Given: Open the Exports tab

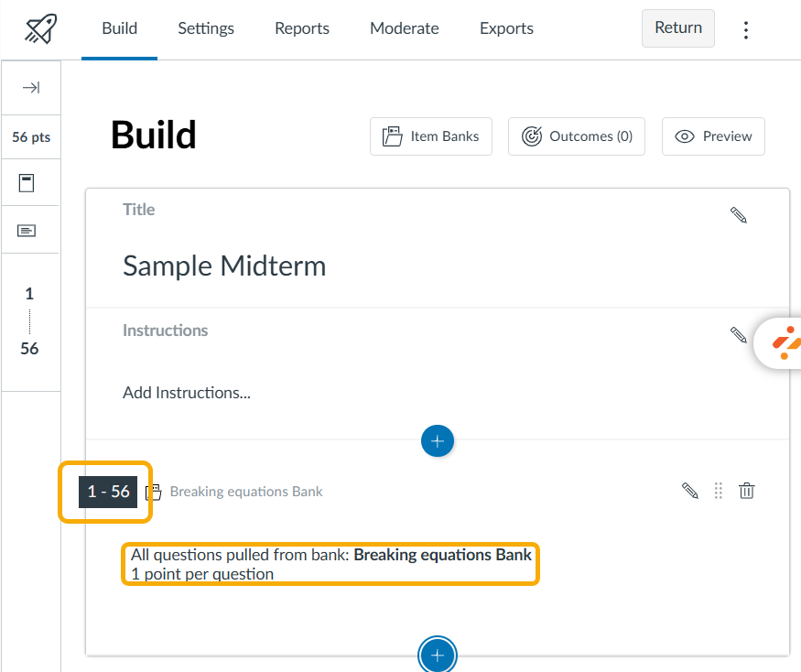Looking at the screenshot, I should tap(506, 28).
